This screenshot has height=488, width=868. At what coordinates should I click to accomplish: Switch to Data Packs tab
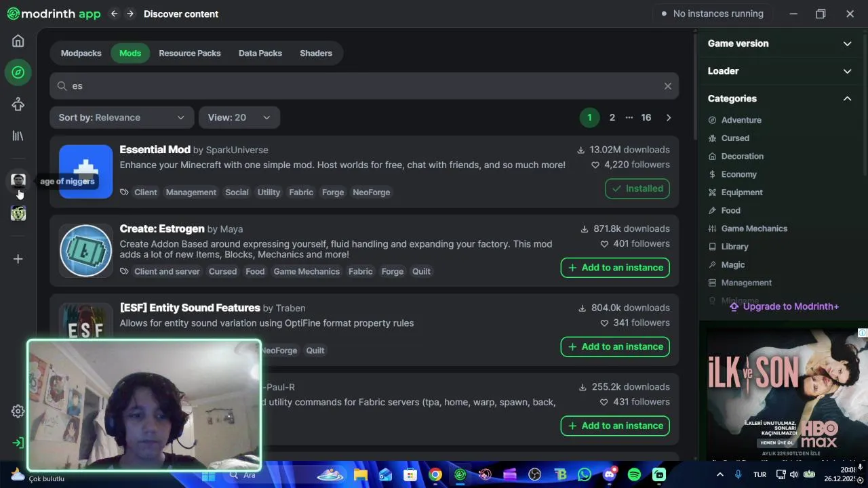tap(260, 53)
